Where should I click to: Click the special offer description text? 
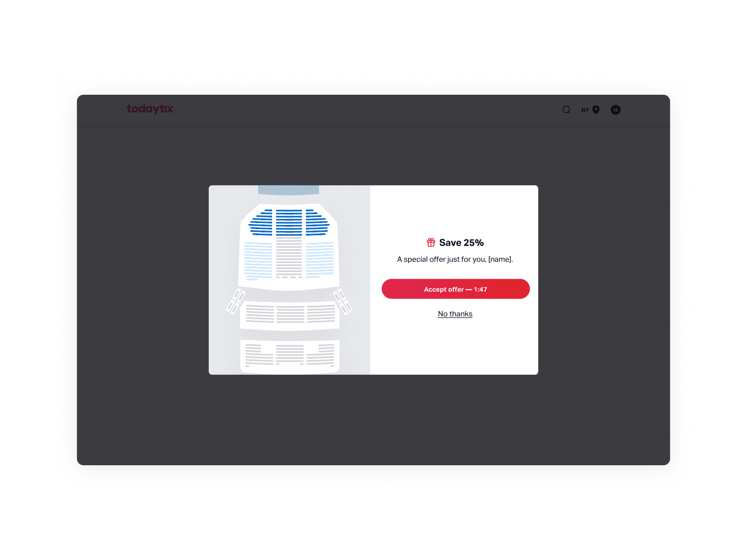coord(455,259)
